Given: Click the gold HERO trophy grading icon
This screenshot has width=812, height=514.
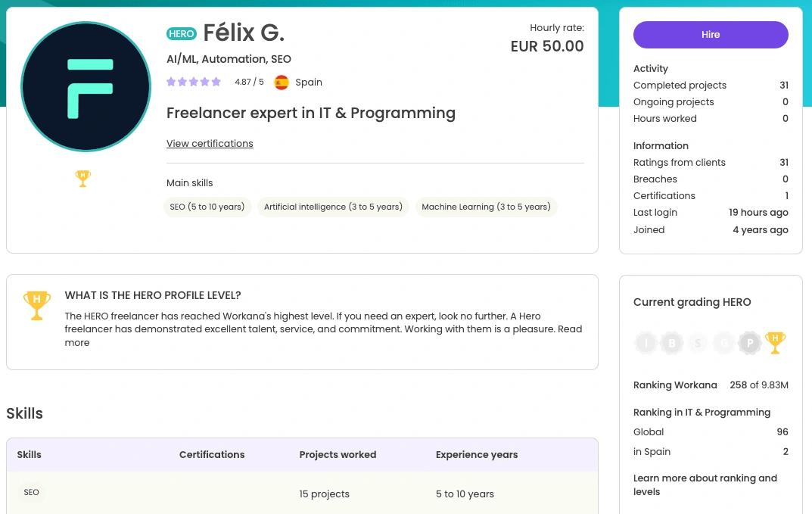Looking at the screenshot, I should 775,342.
